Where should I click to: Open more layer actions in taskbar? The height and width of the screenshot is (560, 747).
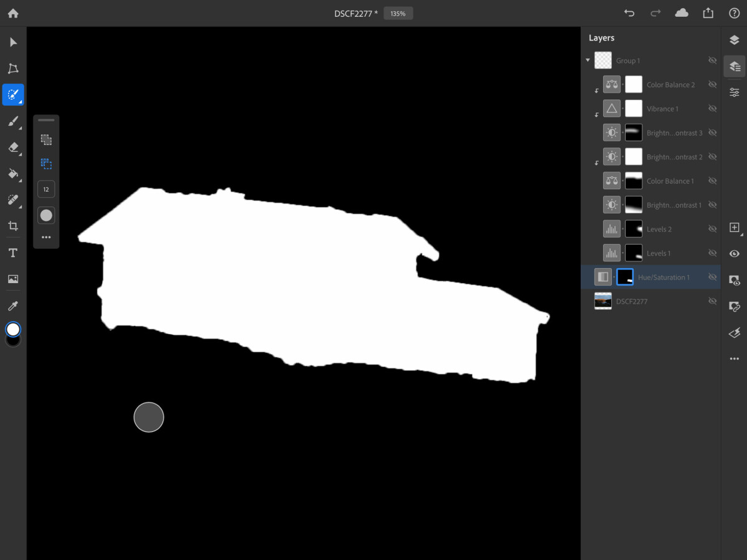click(735, 359)
